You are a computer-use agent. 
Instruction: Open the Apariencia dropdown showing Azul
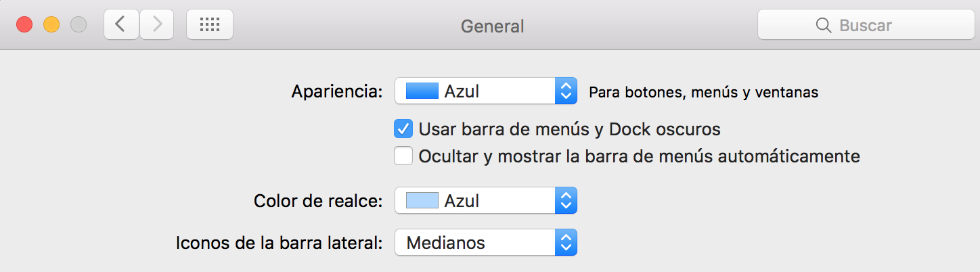[x=485, y=91]
